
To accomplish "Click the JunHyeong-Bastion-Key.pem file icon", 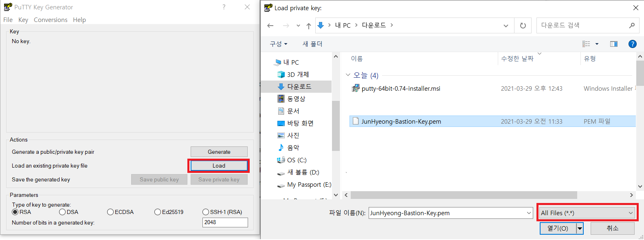I will 356,121.
